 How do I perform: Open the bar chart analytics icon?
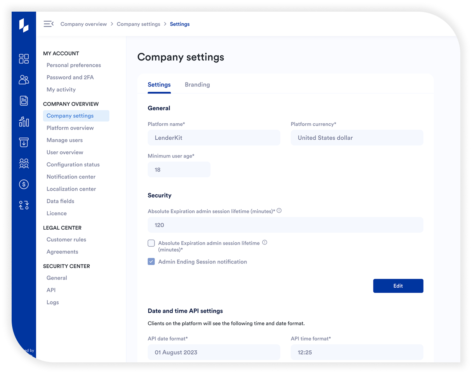click(x=24, y=121)
